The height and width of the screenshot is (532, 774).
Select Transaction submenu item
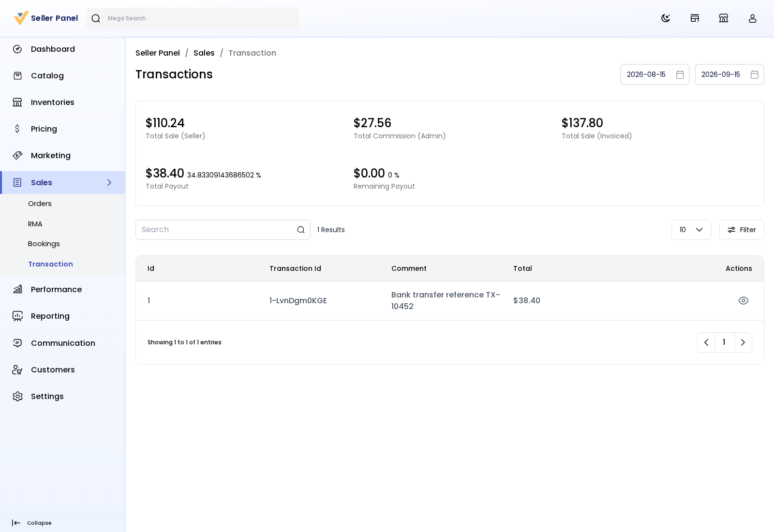click(x=50, y=265)
